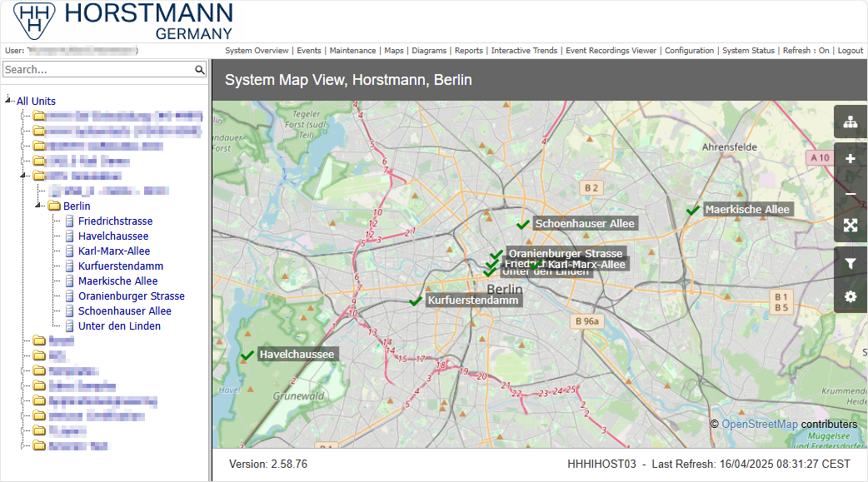Click the Havelchaussee map label
Viewport: 868px width, 482px height.
pos(297,354)
